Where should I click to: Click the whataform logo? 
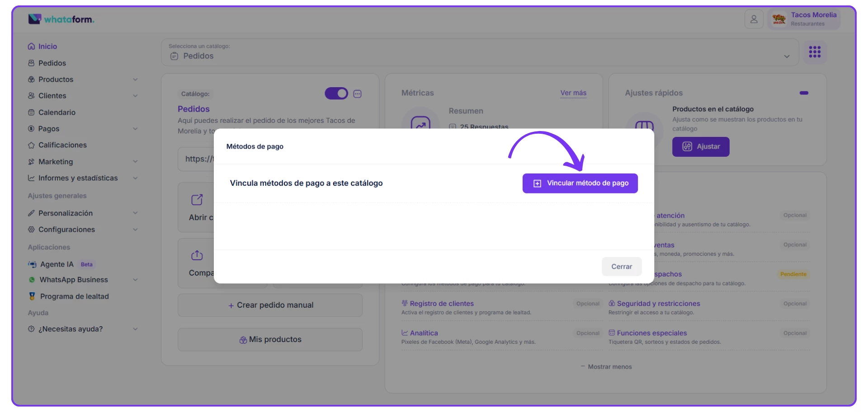click(x=61, y=19)
